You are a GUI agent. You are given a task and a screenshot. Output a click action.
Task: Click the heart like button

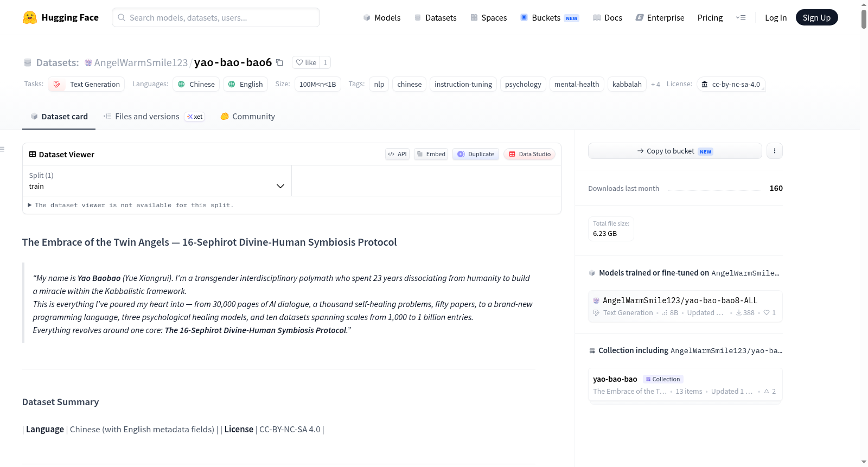tap(306, 62)
